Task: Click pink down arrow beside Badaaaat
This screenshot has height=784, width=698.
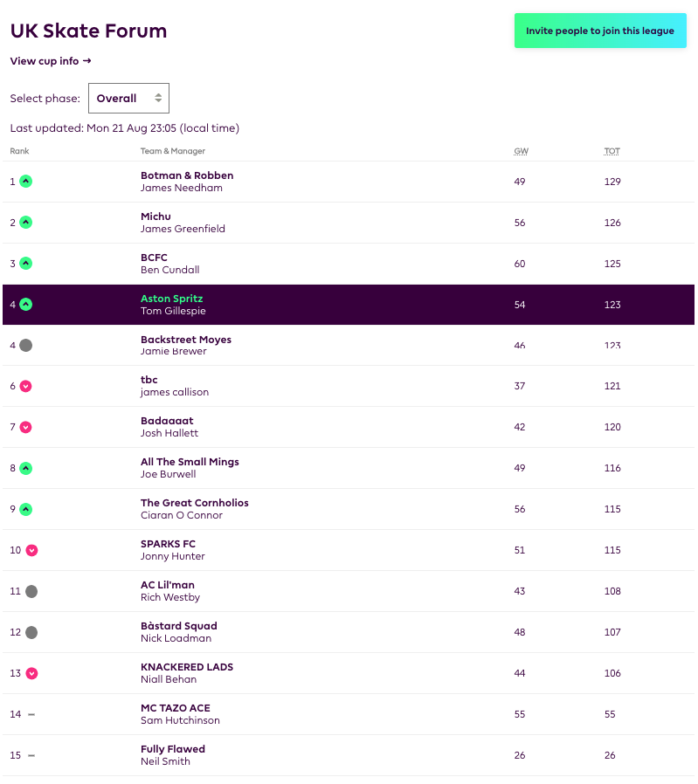Action: 26,427
